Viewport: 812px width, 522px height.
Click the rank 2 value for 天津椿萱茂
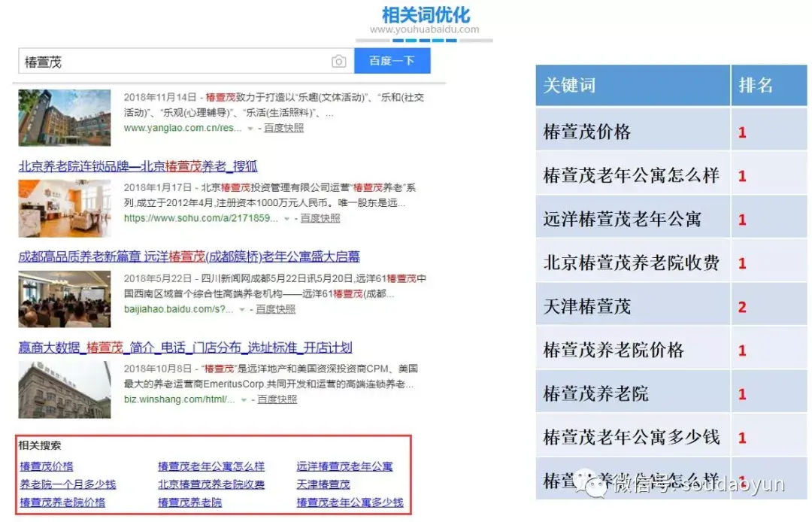click(742, 307)
